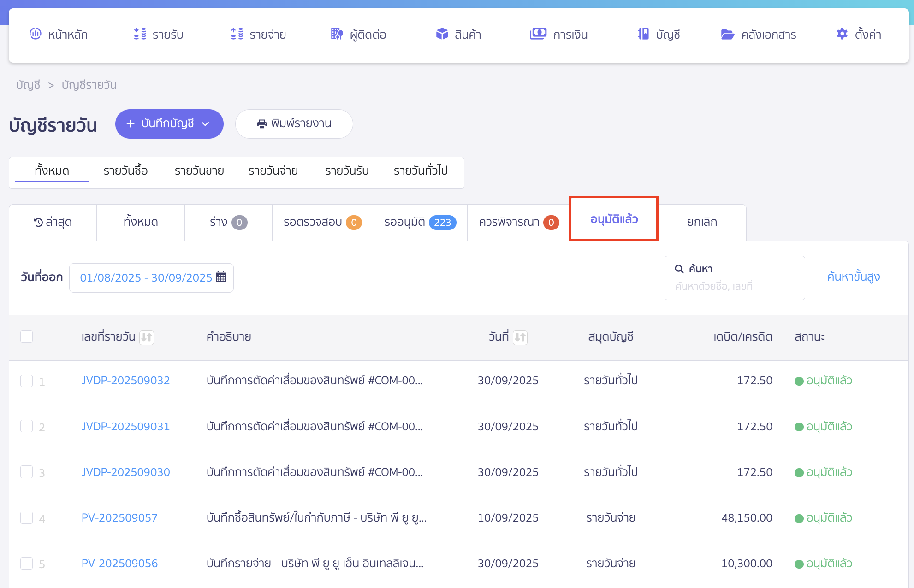Viewport: 914px width, 588px height.
Task: Open the คลังเอกสาร document storage icon
Action: [x=727, y=34]
